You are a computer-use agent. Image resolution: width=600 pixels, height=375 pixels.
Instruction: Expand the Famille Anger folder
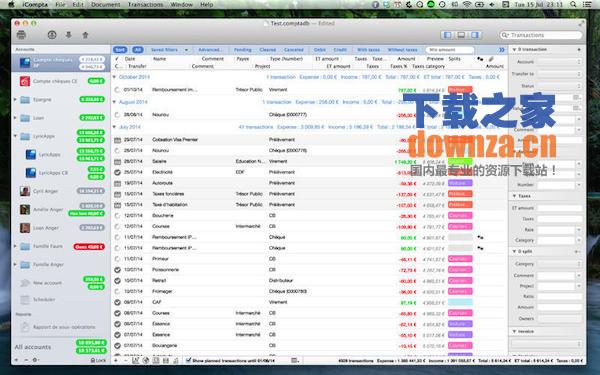pyautogui.click(x=15, y=264)
